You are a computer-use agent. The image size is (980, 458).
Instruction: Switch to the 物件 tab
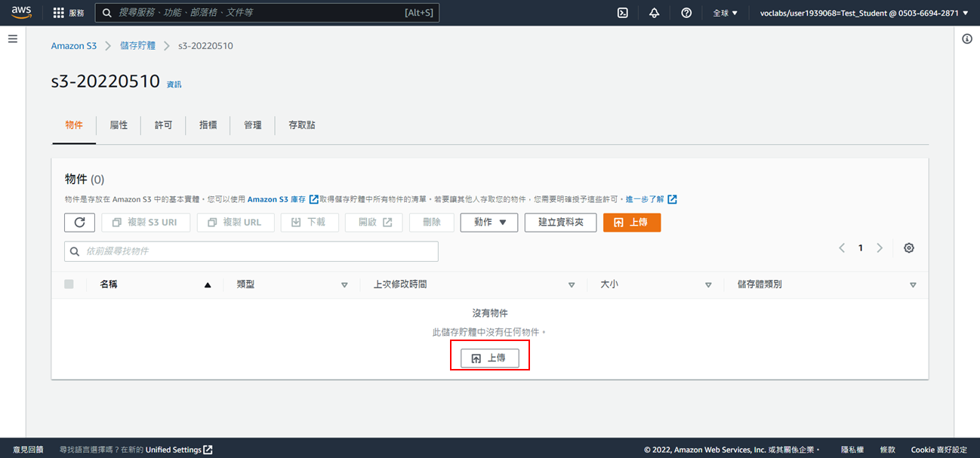click(x=74, y=125)
